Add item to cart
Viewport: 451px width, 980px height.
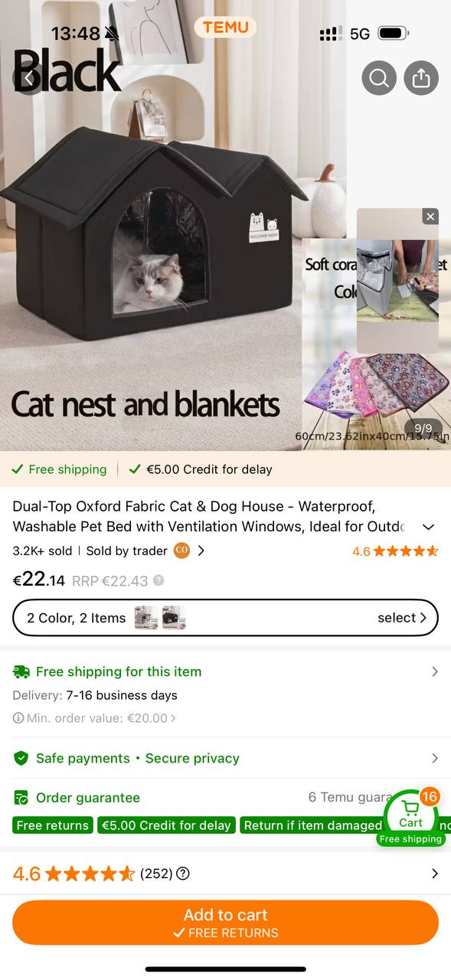225,923
